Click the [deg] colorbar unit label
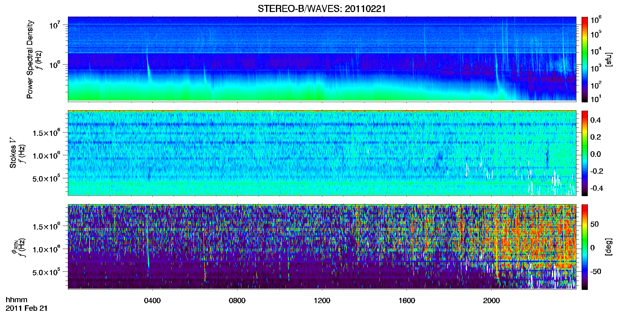 [x=609, y=247]
